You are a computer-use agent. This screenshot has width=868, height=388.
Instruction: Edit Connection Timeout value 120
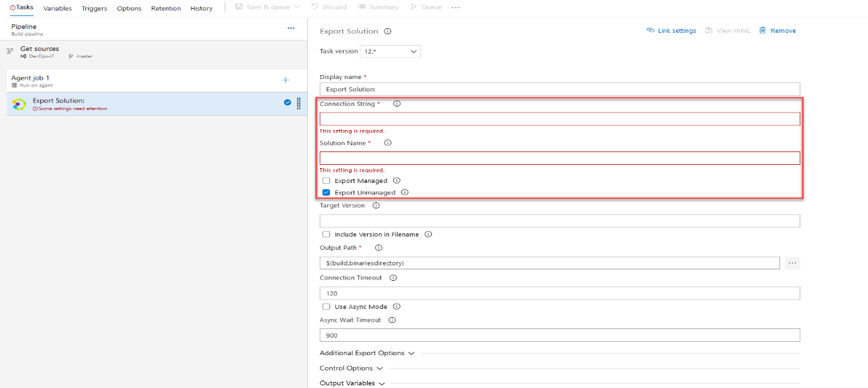(559, 293)
